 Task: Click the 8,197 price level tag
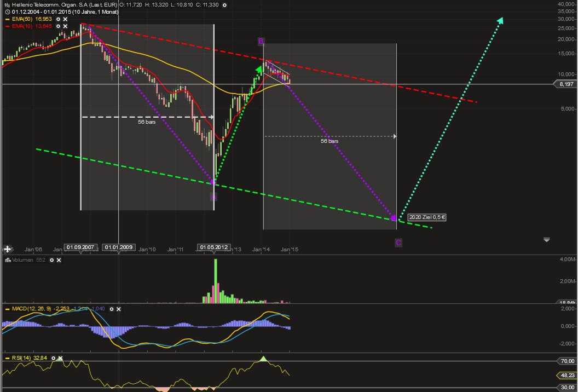566,84
